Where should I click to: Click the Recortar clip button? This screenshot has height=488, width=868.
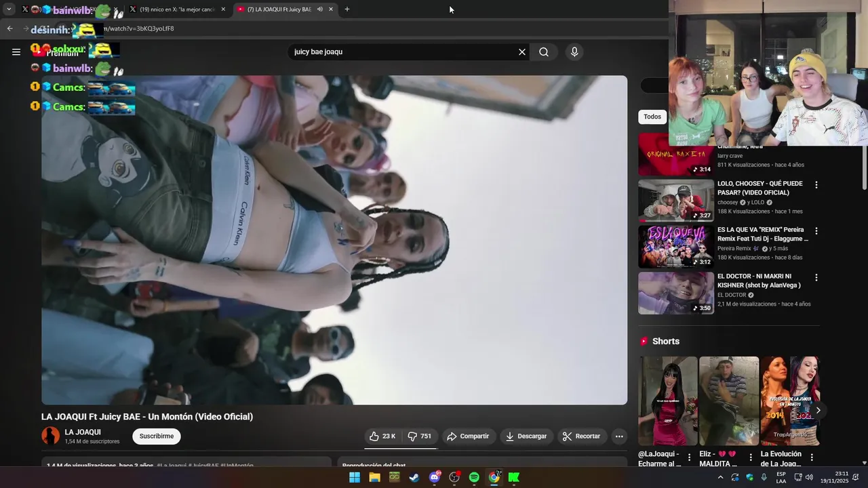coord(582,436)
